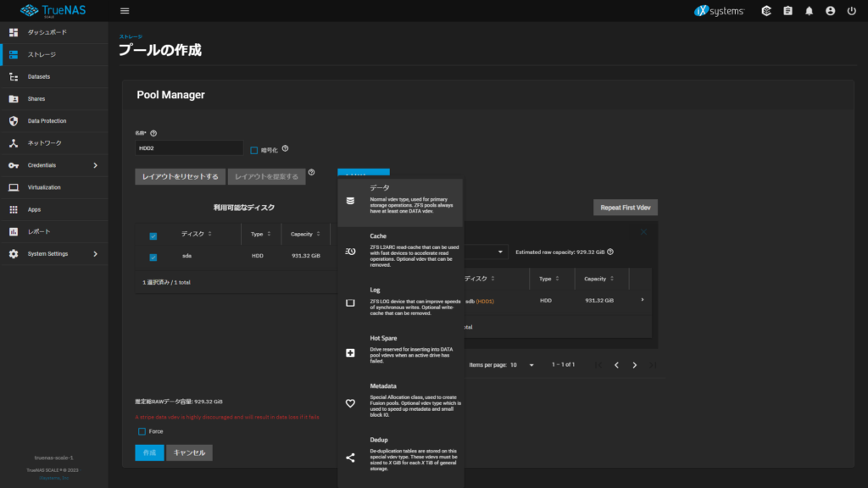Click the power button icon
868x488 pixels.
851,11
